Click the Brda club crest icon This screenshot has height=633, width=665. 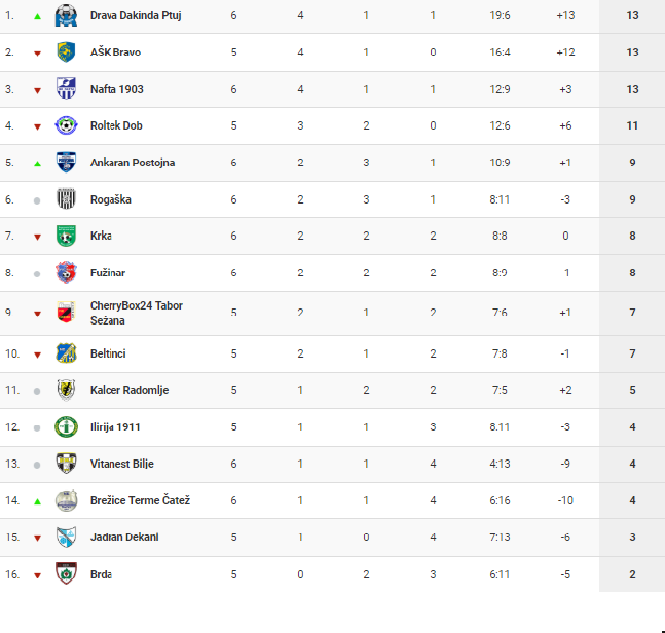coord(66,574)
